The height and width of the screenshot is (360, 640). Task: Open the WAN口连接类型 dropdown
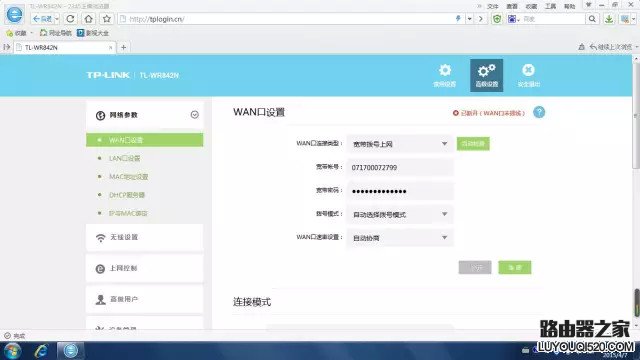pos(400,144)
